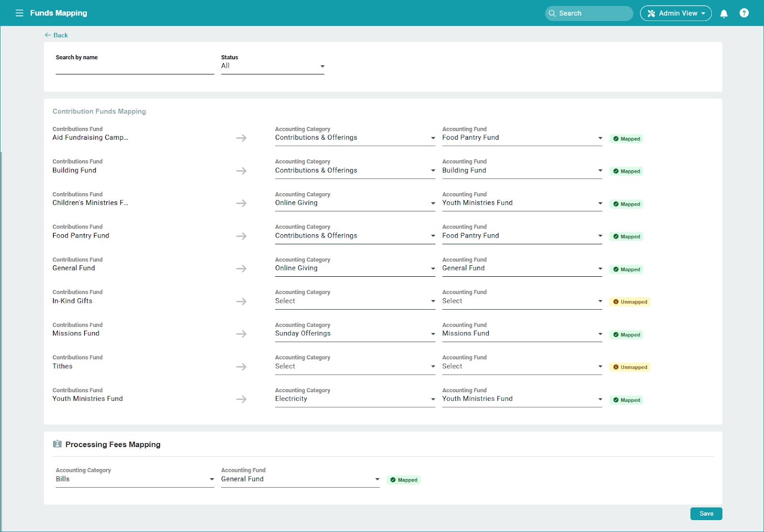Click the Processing Fees Mapping section icon
Screen dimensions: 764x532
(x=57, y=444)
